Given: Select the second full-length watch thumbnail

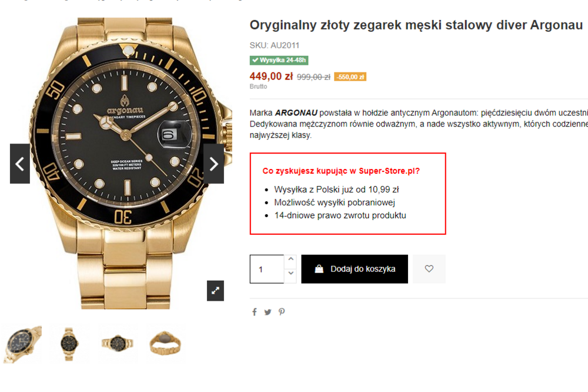Looking at the screenshot, I should pyautogui.click(x=69, y=344).
